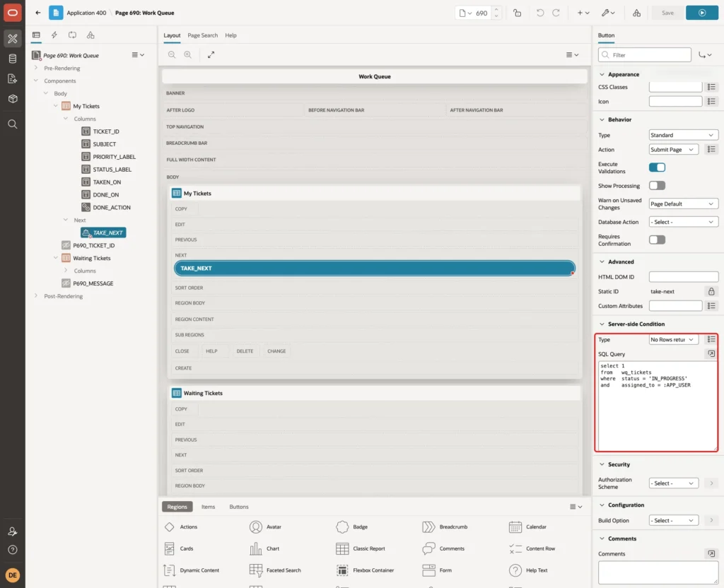724x588 pixels.
Task: Click the Application 400 page icon
Action: pyautogui.click(x=56, y=13)
